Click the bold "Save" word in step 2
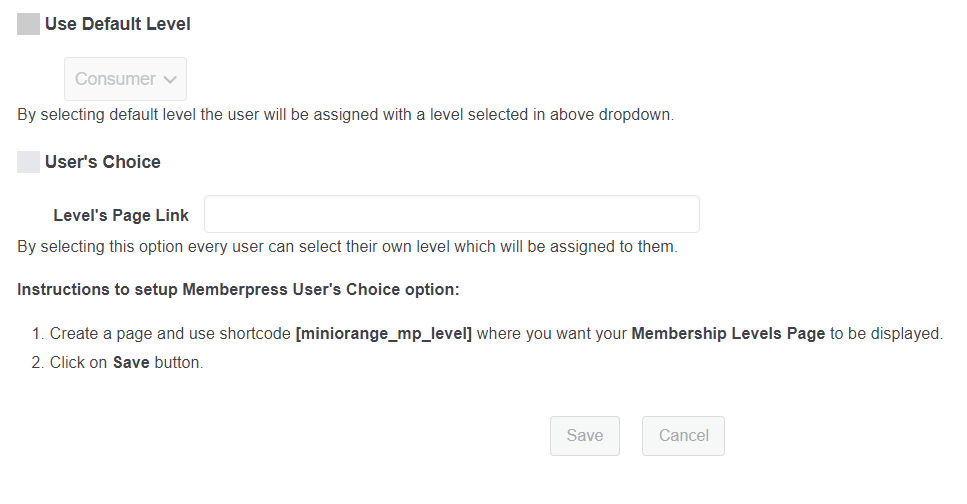 tap(131, 363)
